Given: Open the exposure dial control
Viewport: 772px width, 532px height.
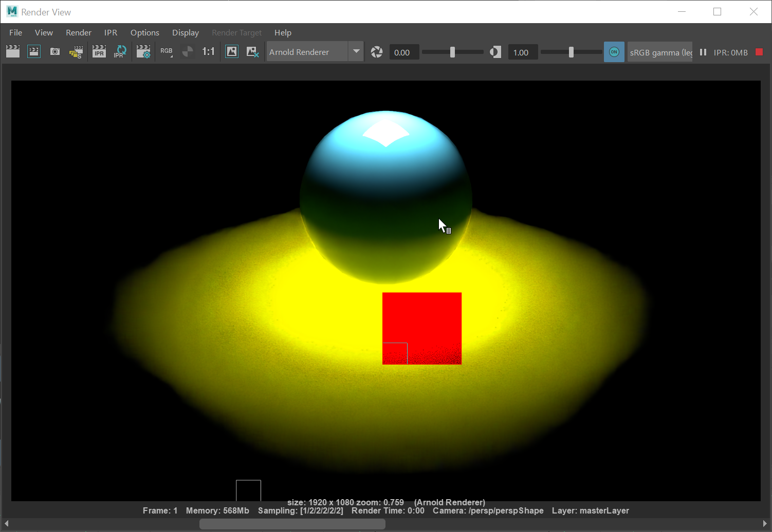Looking at the screenshot, I should click(377, 51).
